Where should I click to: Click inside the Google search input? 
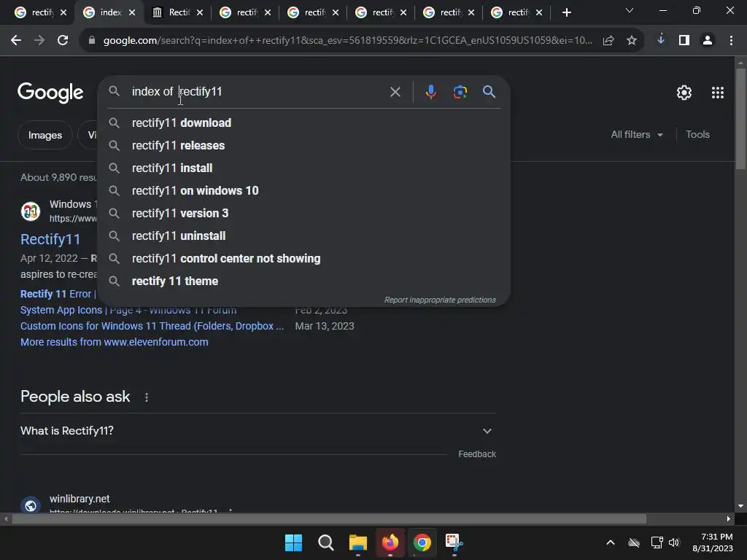(x=258, y=92)
